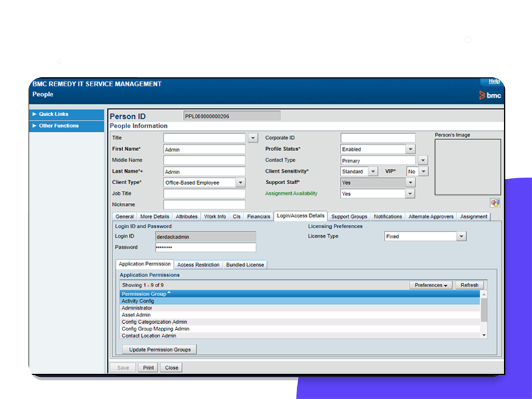The image size is (532, 399).
Task: Click Update Permission Groups button
Action: click(160, 350)
